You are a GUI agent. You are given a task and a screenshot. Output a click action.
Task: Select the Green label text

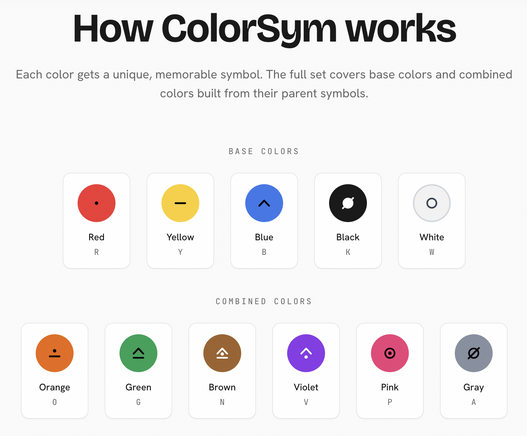[x=138, y=387]
